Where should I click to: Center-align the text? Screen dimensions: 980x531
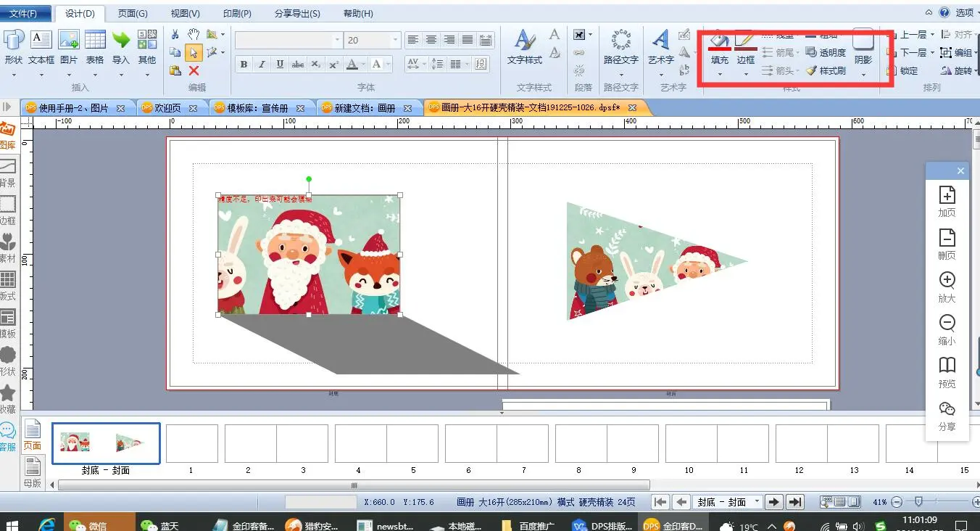point(431,40)
